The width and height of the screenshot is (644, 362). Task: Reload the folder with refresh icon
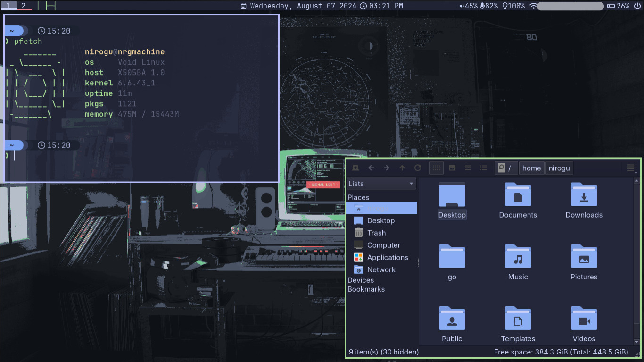pyautogui.click(x=418, y=168)
